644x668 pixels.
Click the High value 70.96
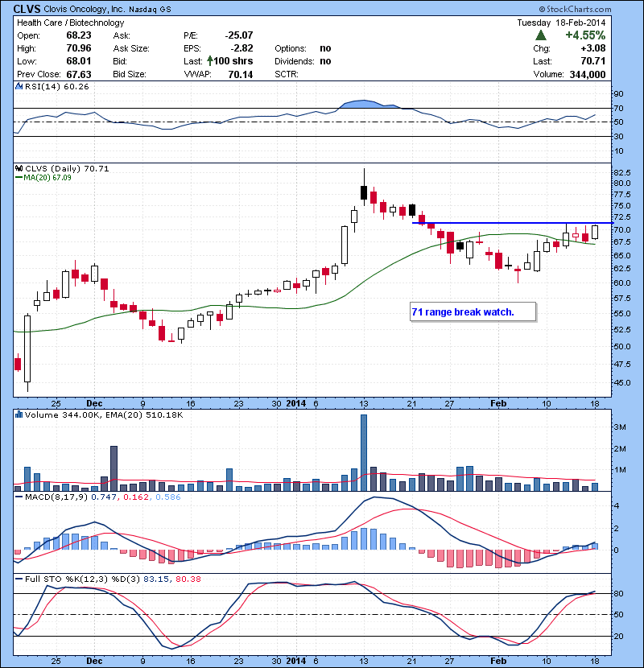(79, 48)
